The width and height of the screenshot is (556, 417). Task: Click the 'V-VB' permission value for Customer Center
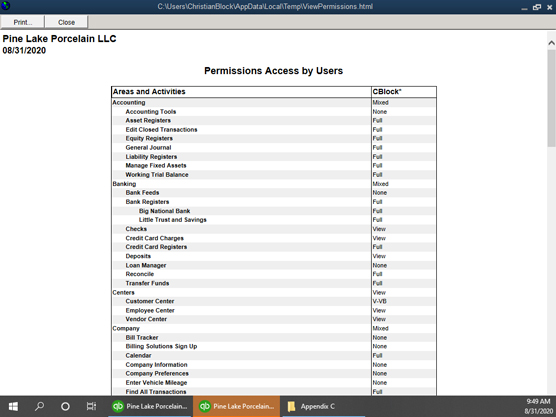pyautogui.click(x=380, y=301)
